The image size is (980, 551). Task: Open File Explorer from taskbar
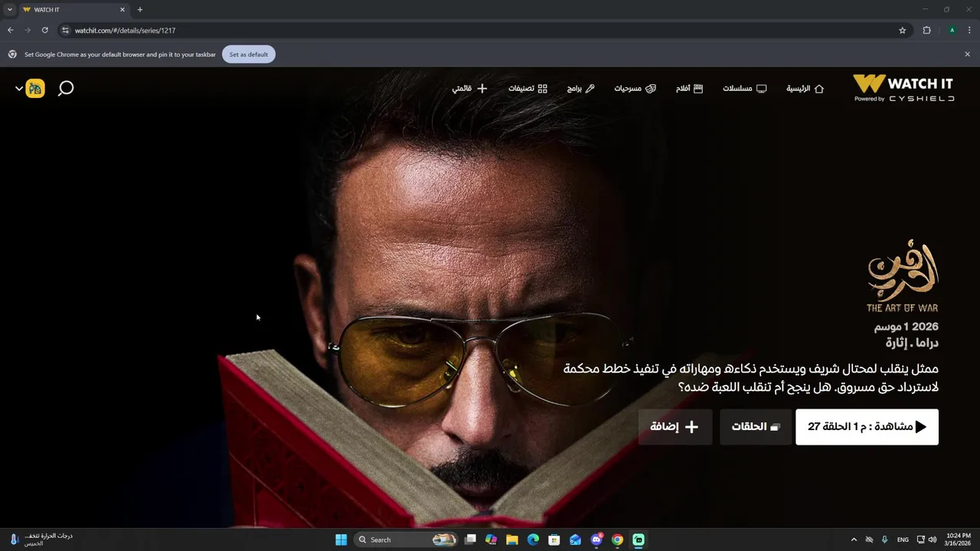click(x=512, y=540)
